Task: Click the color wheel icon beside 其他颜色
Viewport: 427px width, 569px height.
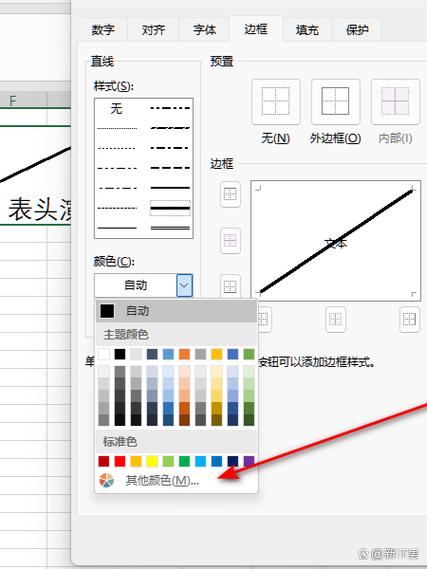Action: pyautogui.click(x=107, y=480)
